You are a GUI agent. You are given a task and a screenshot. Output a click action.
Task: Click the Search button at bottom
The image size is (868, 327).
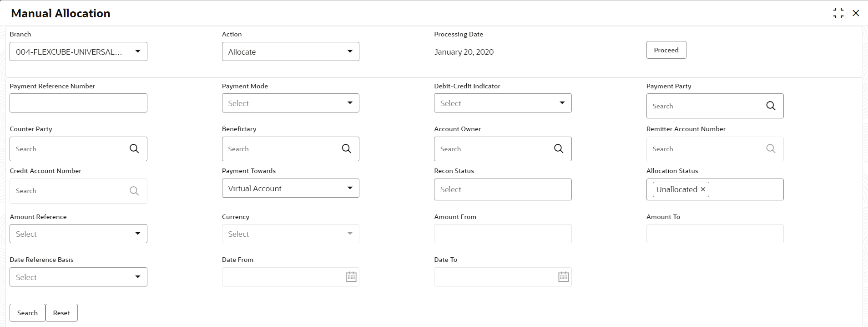click(27, 313)
